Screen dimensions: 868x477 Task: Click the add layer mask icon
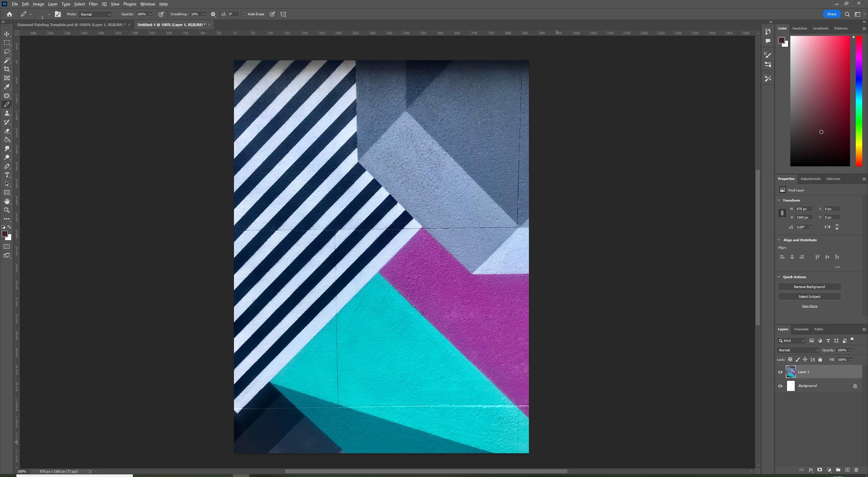coord(820,470)
